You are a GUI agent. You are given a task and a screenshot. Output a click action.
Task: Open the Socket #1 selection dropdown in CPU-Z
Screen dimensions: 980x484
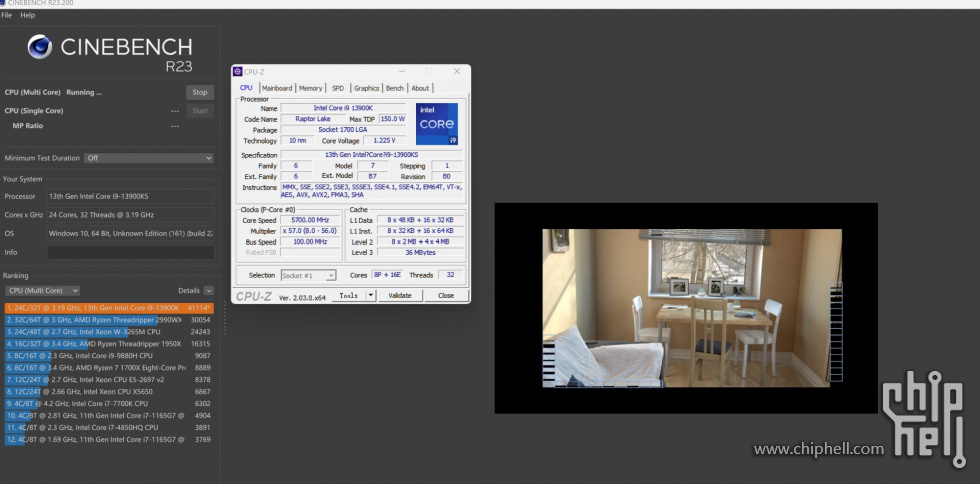pos(309,275)
